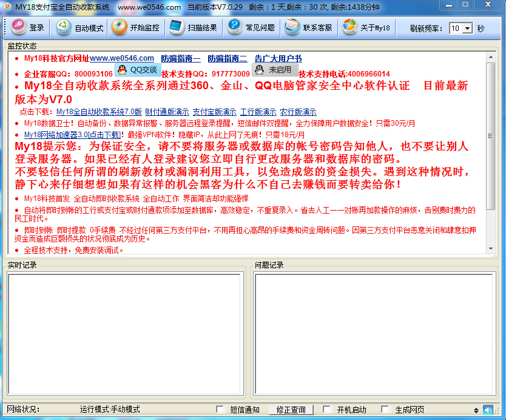The image size is (506, 420).
Task: Read the 告广大用户书 link
Action: pyautogui.click(x=278, y=58)
